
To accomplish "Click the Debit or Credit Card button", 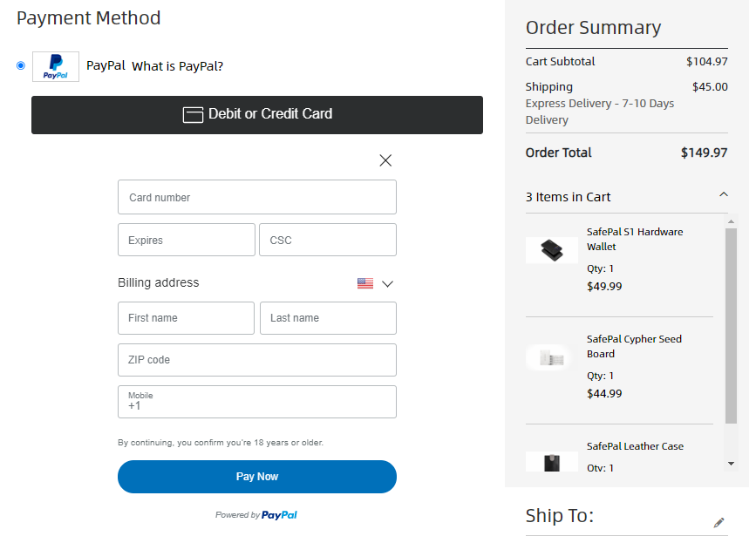I will click(x=257, y=114).
